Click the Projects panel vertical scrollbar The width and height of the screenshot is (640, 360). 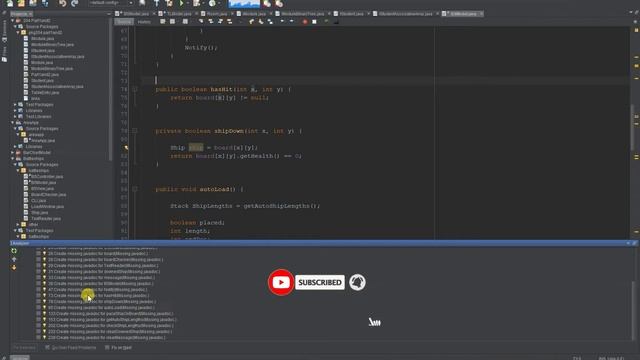110,90
